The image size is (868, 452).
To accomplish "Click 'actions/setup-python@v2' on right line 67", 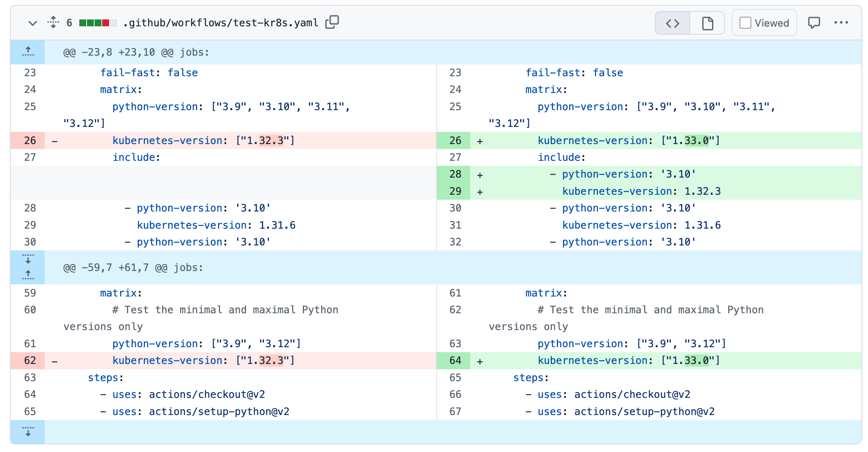I will (645, 412).
